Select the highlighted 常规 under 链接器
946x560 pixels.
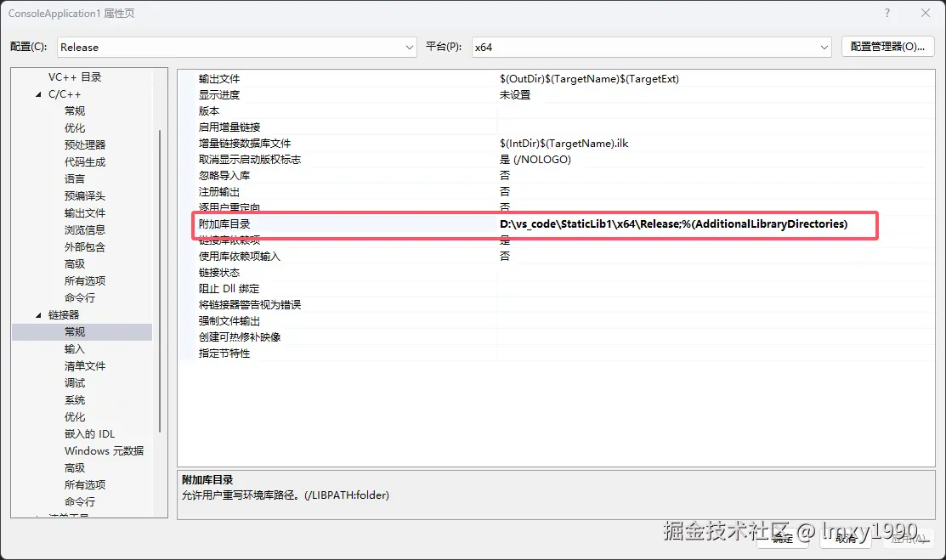82,332
